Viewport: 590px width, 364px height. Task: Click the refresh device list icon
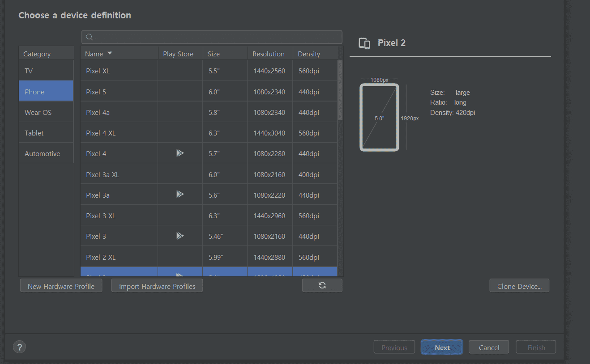point(322,285)
